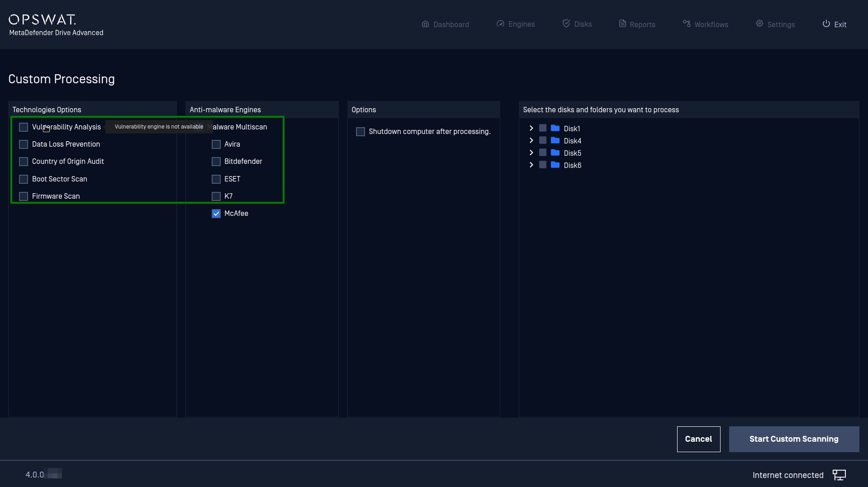This screenshot has height=487, width=868.
Task: Click the network computer status icon
Action: (x=839, y=475)
